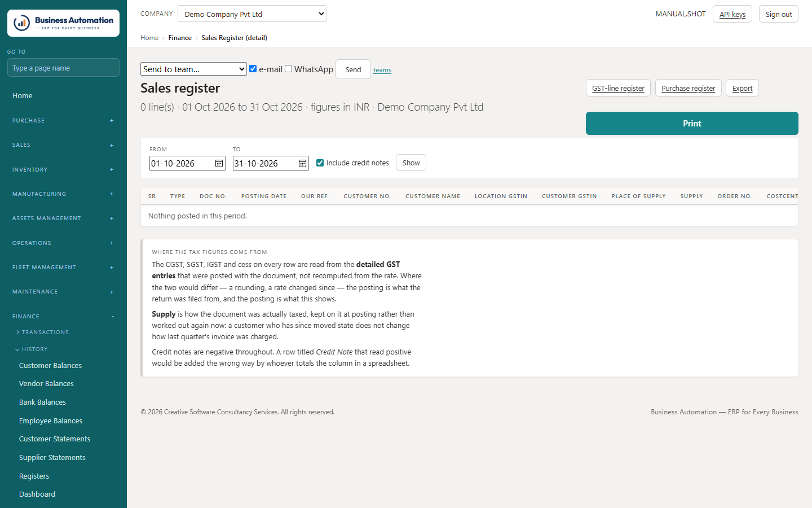This screenshot has height=508, width=812.
Task: Click the Send button
Action: pos(353,69)
